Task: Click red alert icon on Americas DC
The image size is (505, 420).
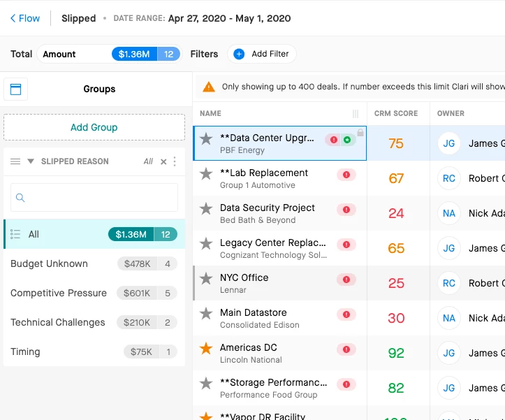Action: [346, 349]
